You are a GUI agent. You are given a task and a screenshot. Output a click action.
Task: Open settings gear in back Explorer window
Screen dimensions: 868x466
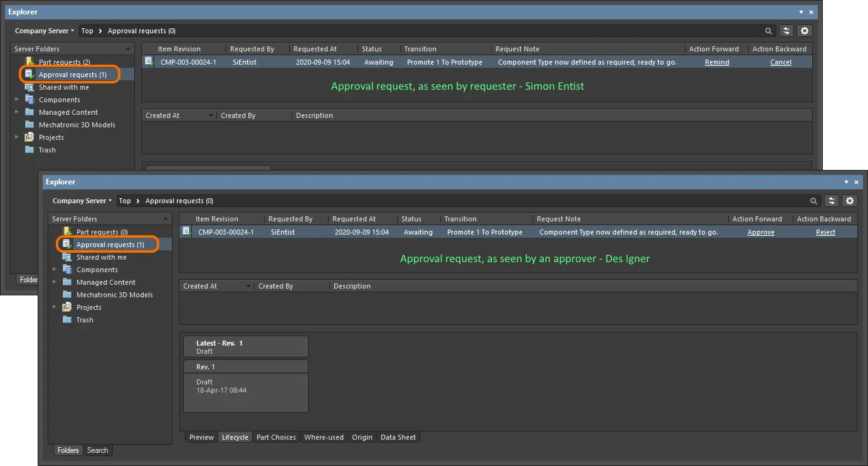click(x=805, y=31)
